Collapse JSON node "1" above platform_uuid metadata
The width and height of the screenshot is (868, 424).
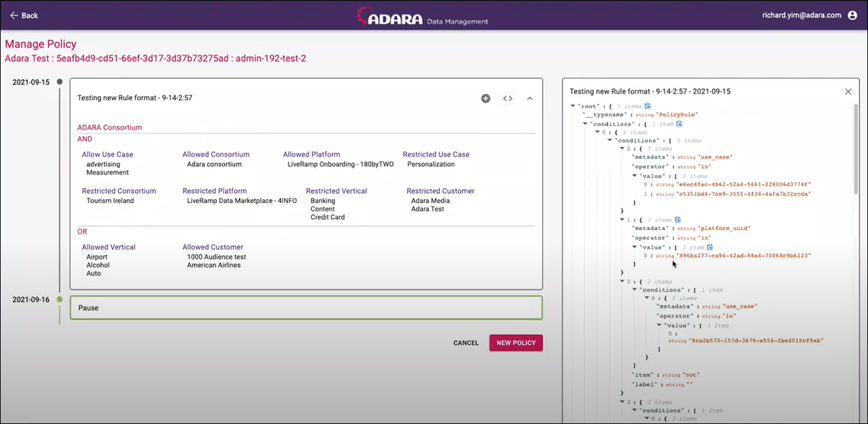click(x=622, y=220)
